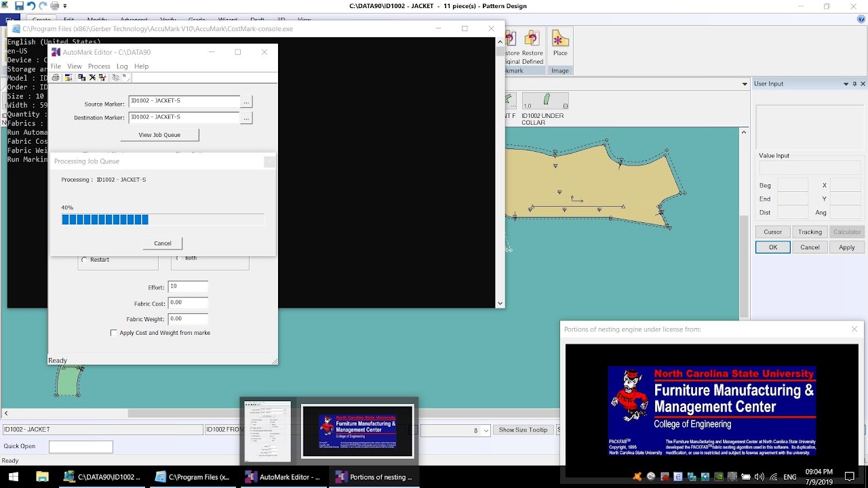868x488 pixels.
Task: Select the AutoMark Editor taskbar preview thumbnail
Action: tap(267, 431)
